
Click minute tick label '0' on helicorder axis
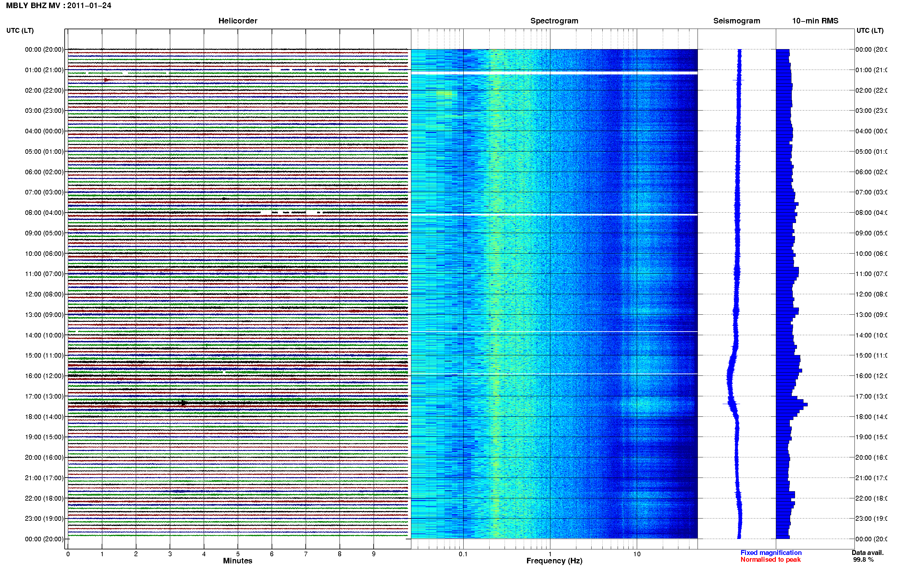(x=68, y=554)
